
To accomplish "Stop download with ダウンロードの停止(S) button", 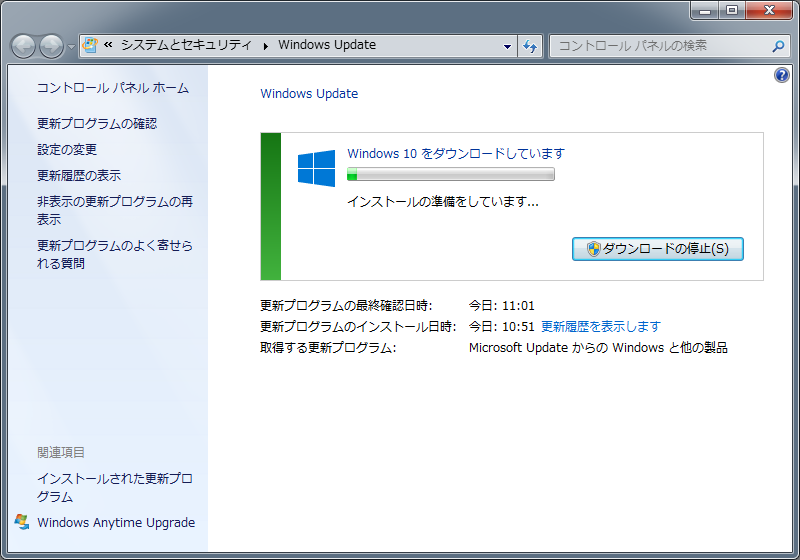I will click(658, 249).
